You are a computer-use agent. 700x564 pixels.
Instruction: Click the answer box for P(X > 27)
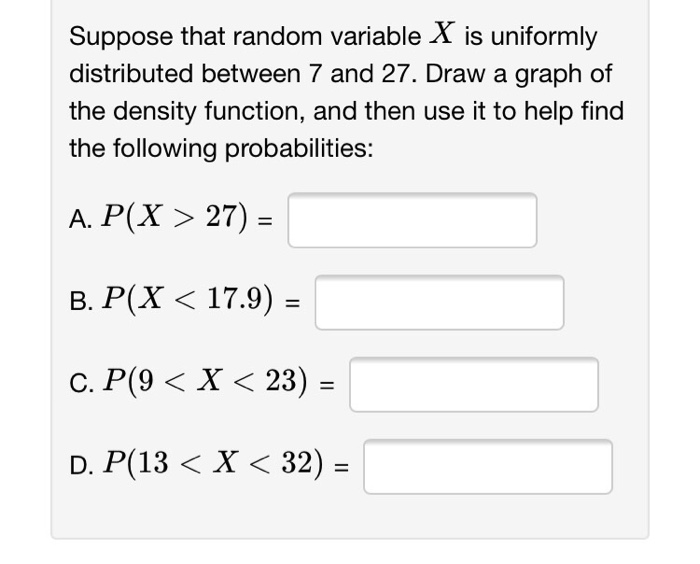point(412,220)
